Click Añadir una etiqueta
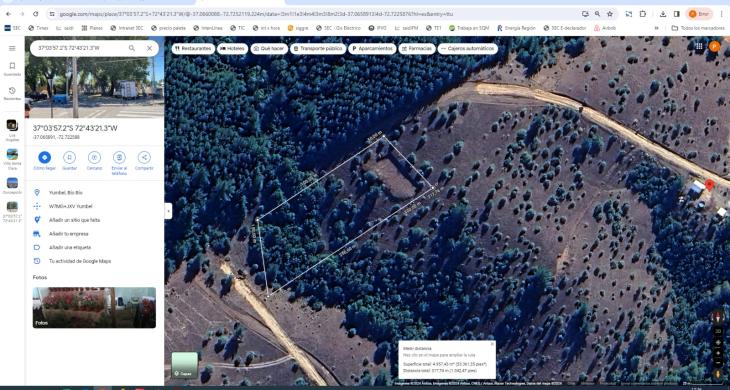The height and width of the screenshot is (390, 730). point(70,248)
